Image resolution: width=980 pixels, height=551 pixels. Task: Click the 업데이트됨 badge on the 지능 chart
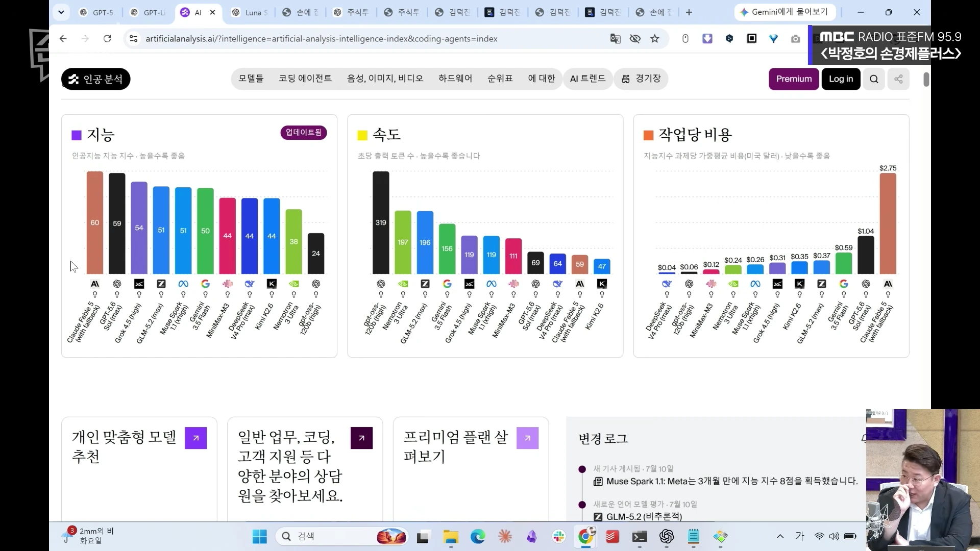tap(304, 133)
